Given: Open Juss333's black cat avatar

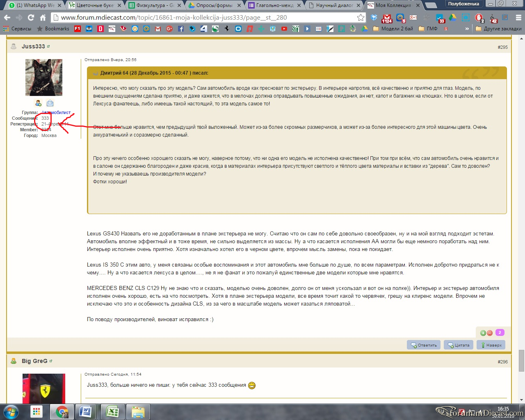Looking at the screenshot, I should tap(44, 78).
